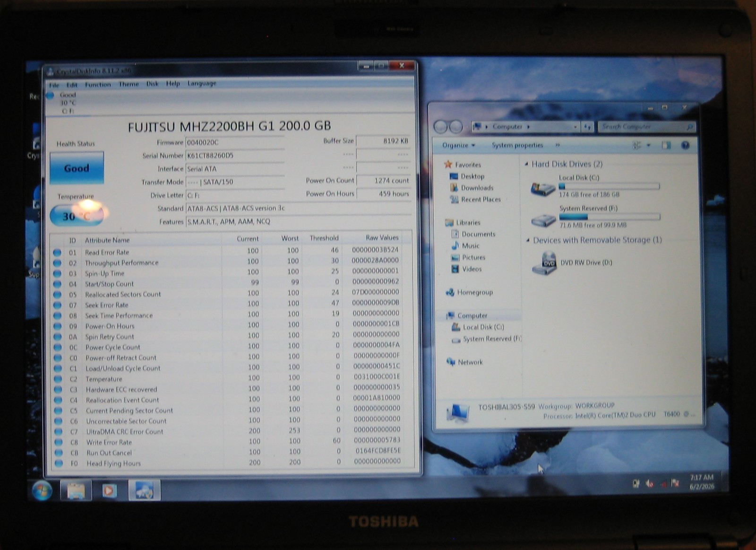Click the Good health status button

click(x=77, y=168)
